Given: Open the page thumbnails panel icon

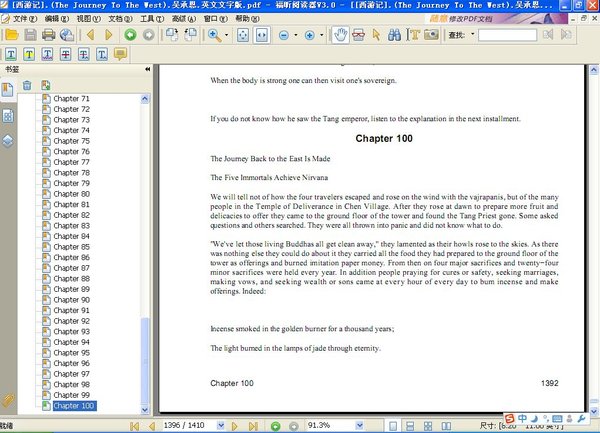Looking at the screenshot, I should coord(8,116).
